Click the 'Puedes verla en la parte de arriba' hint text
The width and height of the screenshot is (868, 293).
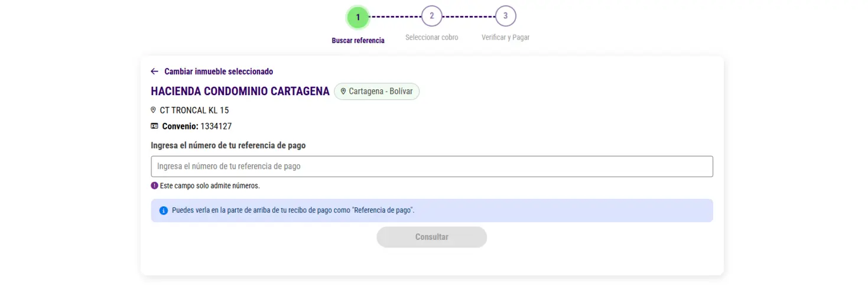tap(293, 210)
